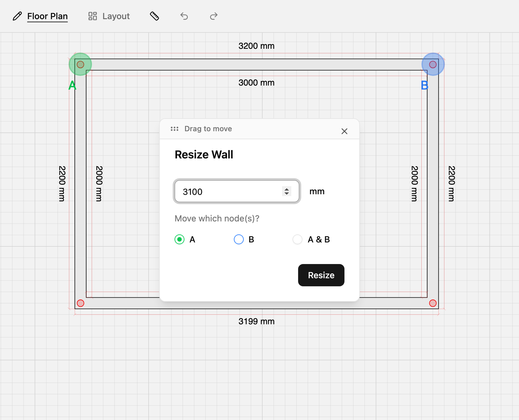Click the drag handle dots icon
The height and width of the screenshot is (420, 519).
click(x=175, y=129)
